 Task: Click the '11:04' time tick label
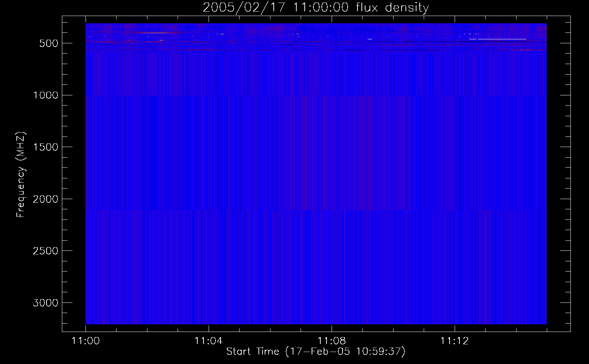tap(208, 341)
